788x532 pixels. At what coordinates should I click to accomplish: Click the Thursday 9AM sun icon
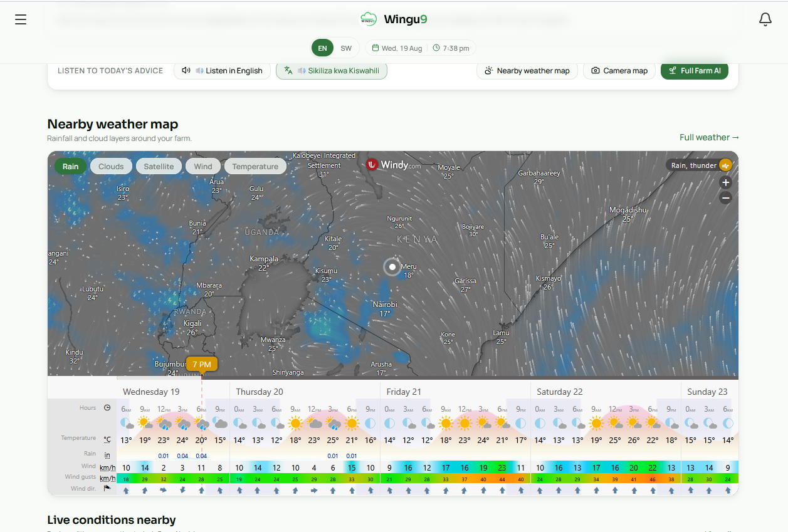click(x=295, y=423)
